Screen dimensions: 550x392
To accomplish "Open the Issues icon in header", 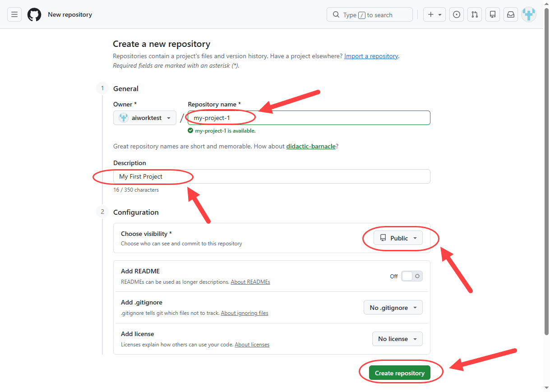I will 457,14.
